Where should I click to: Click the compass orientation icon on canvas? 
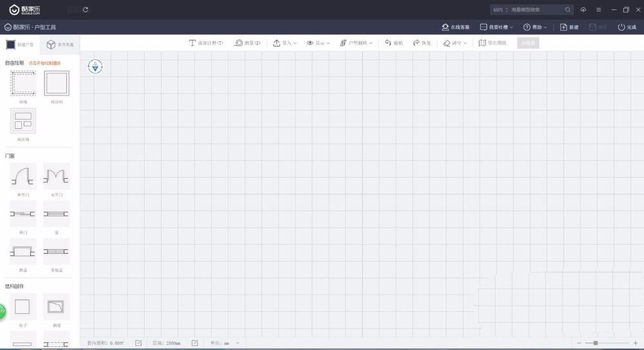pos(95,66)
